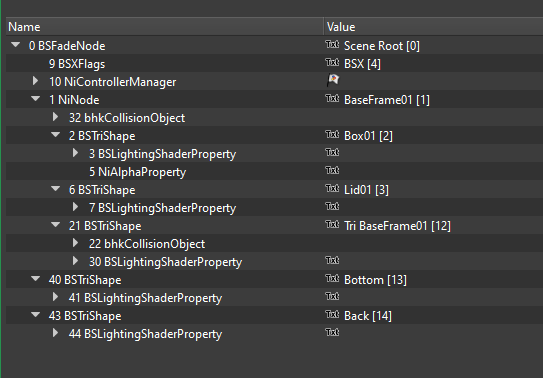Screen dimensions: 543x378
Task: Sort by the Value column header
Action: pyautogui.click(x=434, y=27)
